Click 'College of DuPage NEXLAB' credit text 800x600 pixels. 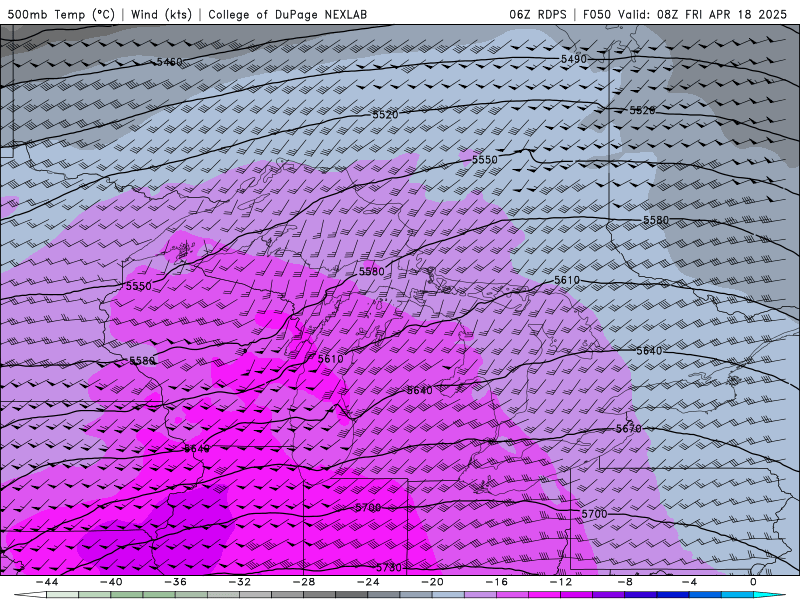tap(287, 14)
